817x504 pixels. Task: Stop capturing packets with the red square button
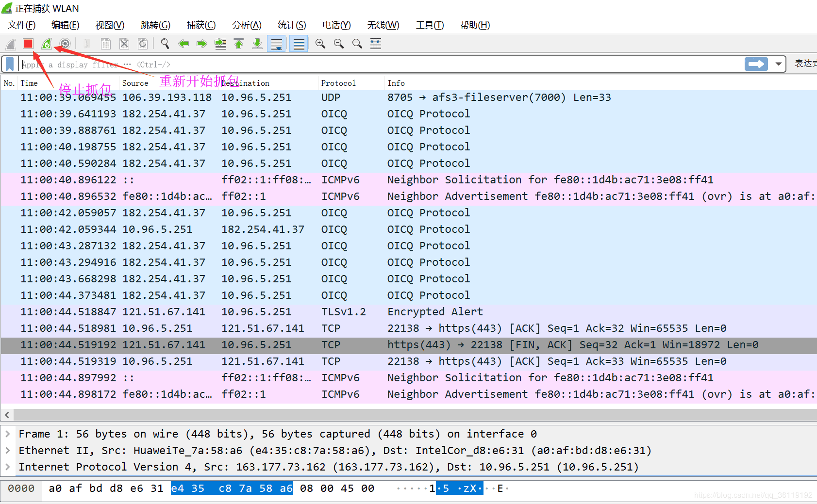click(x=28, y=44)
